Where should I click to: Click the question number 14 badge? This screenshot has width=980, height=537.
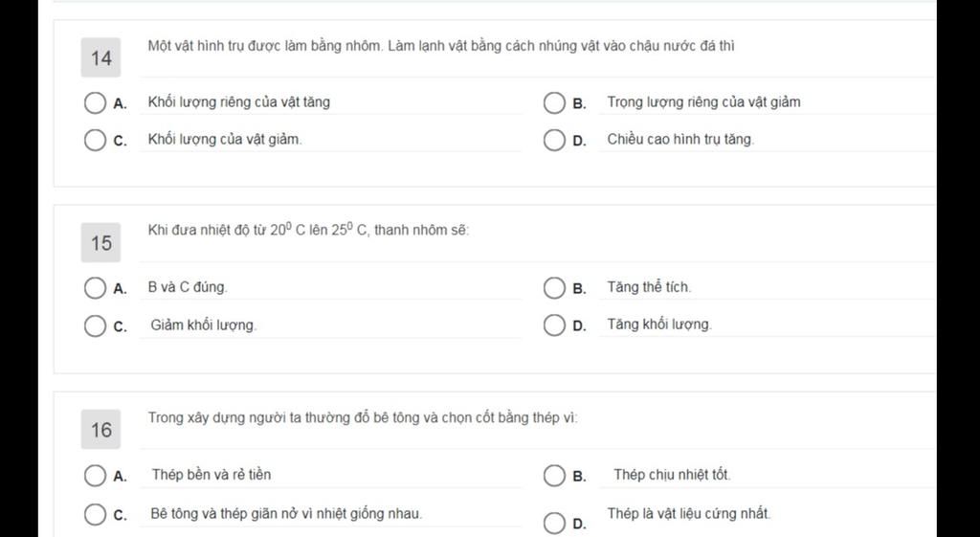100,57
